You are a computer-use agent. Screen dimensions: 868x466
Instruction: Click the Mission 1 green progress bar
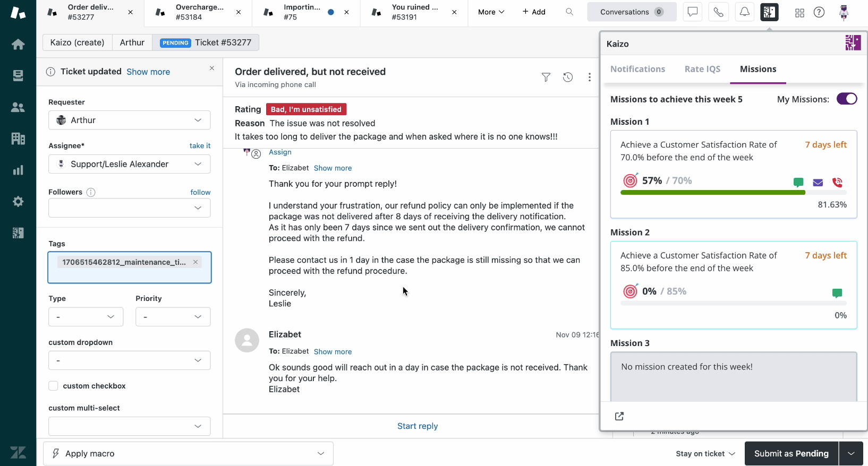(x=713, y=193)
